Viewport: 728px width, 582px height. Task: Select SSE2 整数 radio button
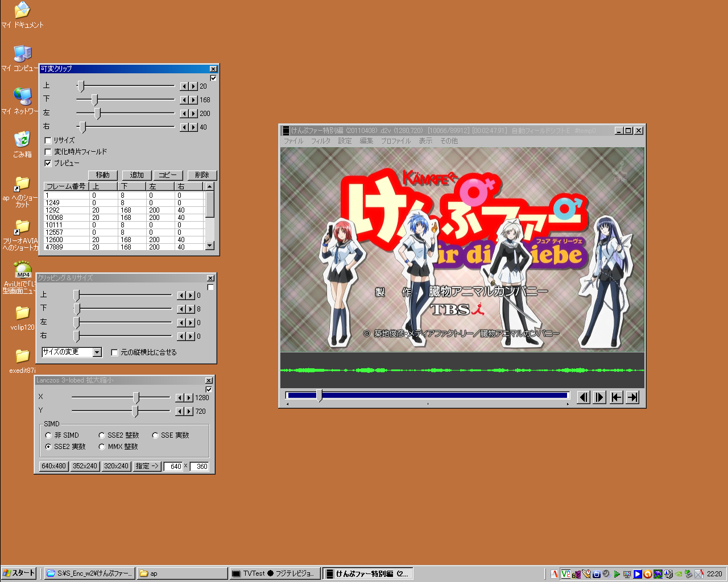(x=102, y=435)
